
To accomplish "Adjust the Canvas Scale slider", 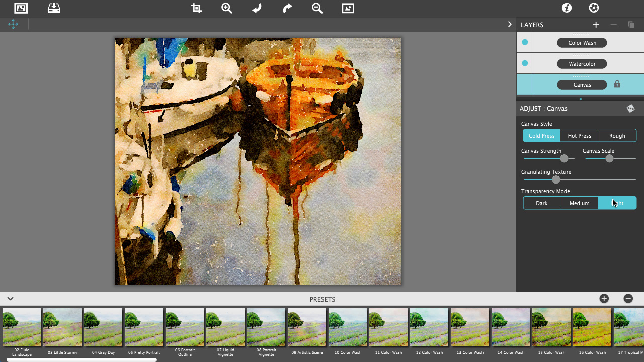I will [x=609, y=158].
